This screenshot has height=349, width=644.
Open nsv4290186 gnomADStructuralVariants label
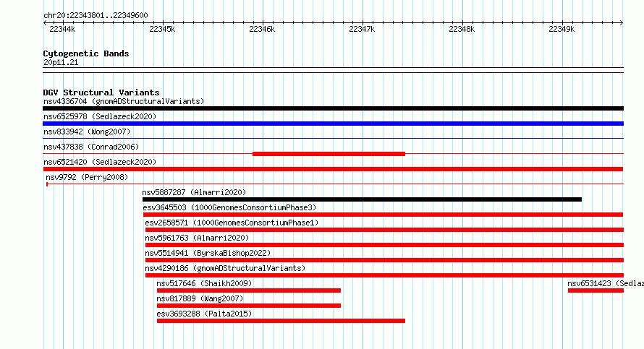pyautogui.click(x=225, y=268)
